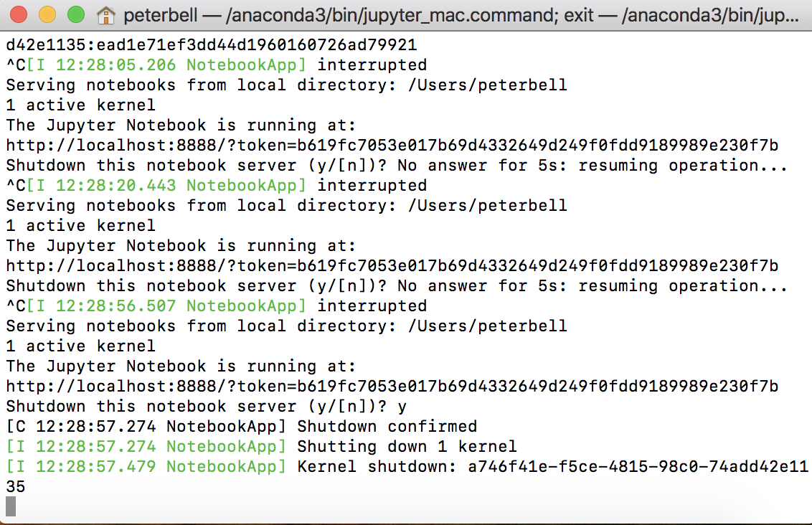The width and height of the screenshot is (812, 525).
Task: Click the 12:28:20.443 NotebookApp timestamp
Action: (x=166, y=185)
